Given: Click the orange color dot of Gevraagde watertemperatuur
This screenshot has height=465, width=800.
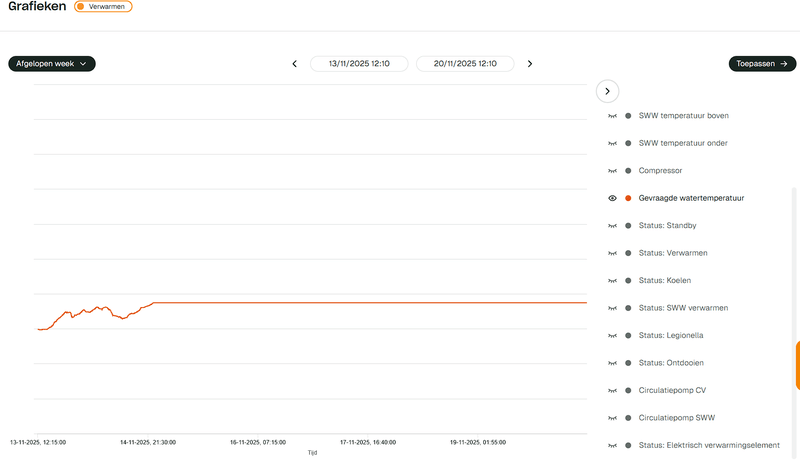Looking at the screenshot, I should point(628,198).
